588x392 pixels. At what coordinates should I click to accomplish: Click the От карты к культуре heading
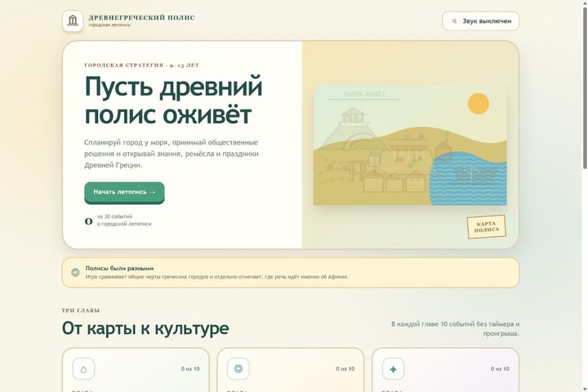tap(145, 328)
